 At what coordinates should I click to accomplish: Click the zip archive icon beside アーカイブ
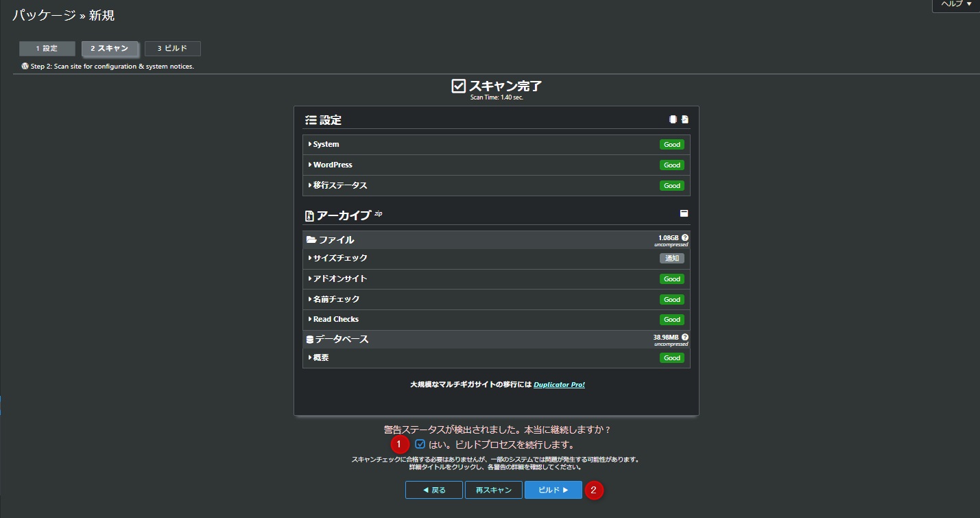coord(309,216)
